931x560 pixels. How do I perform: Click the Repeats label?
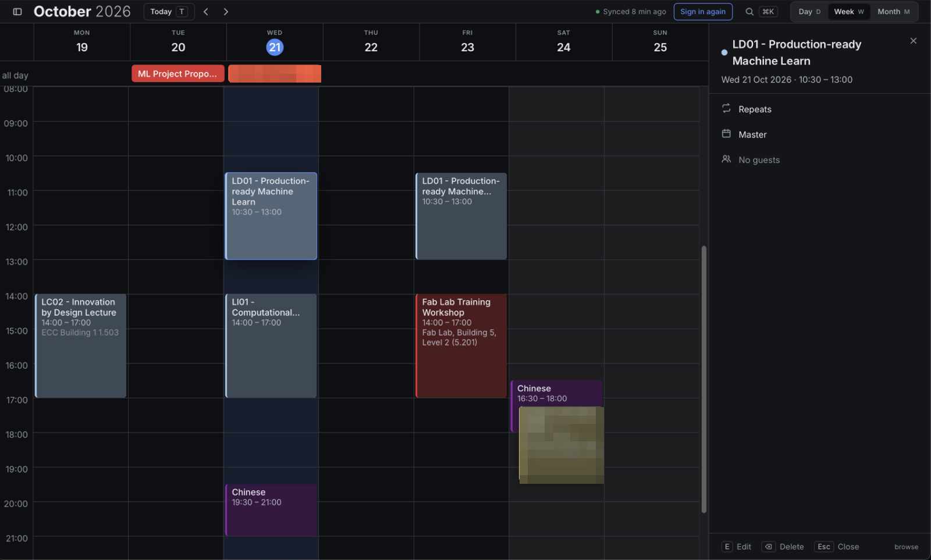click(755, 109)
